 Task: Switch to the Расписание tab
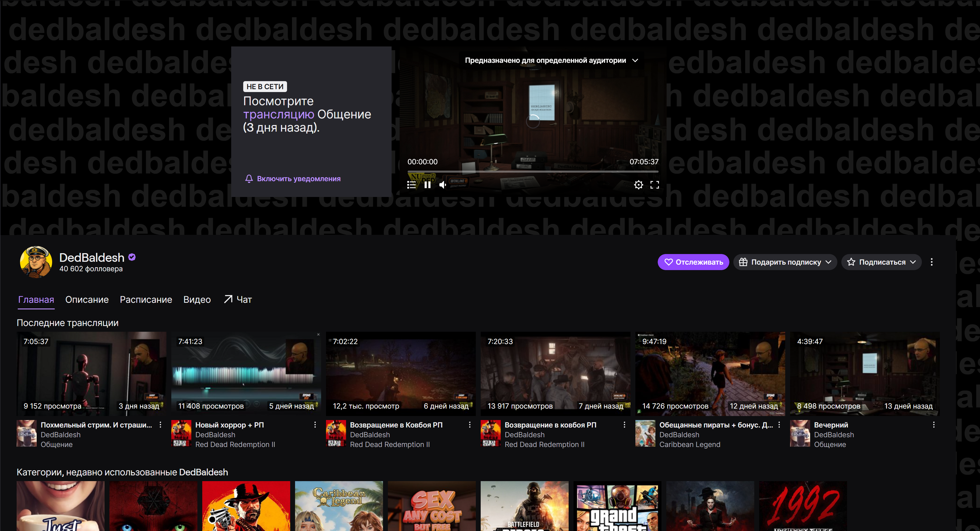click(146, 300)
